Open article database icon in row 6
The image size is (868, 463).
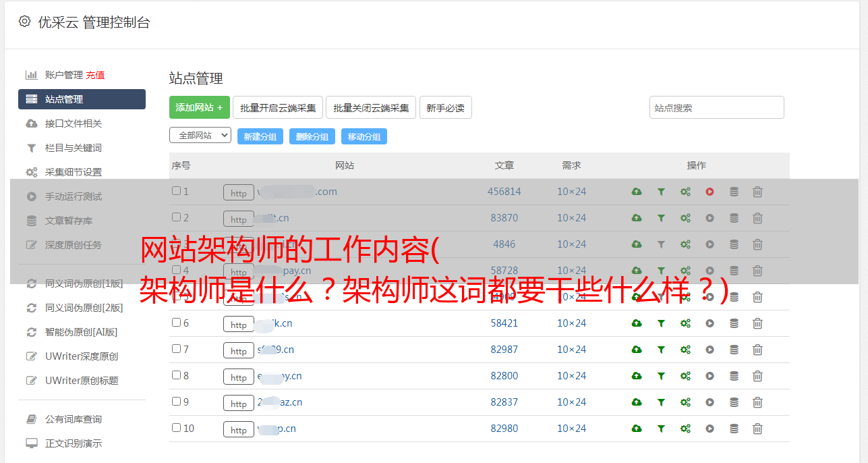[734, 323]
